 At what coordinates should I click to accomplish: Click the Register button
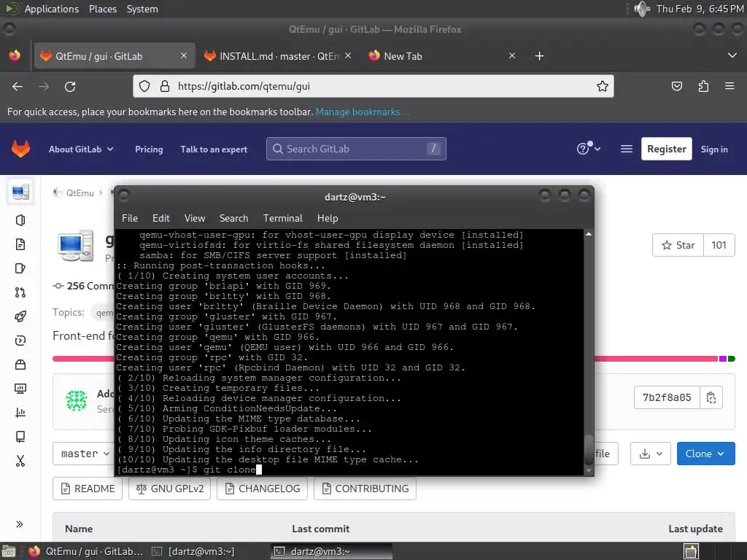pos(667,149)
